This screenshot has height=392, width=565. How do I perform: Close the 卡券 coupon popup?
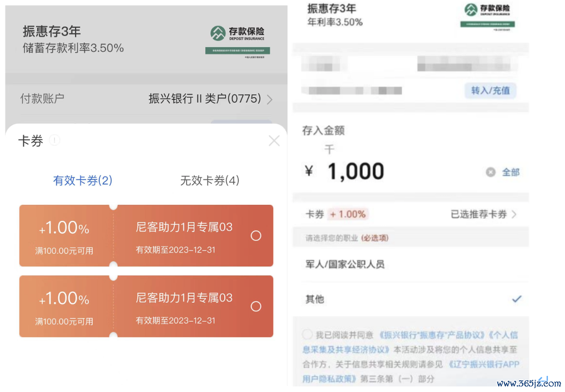click(x=274, y=141)
